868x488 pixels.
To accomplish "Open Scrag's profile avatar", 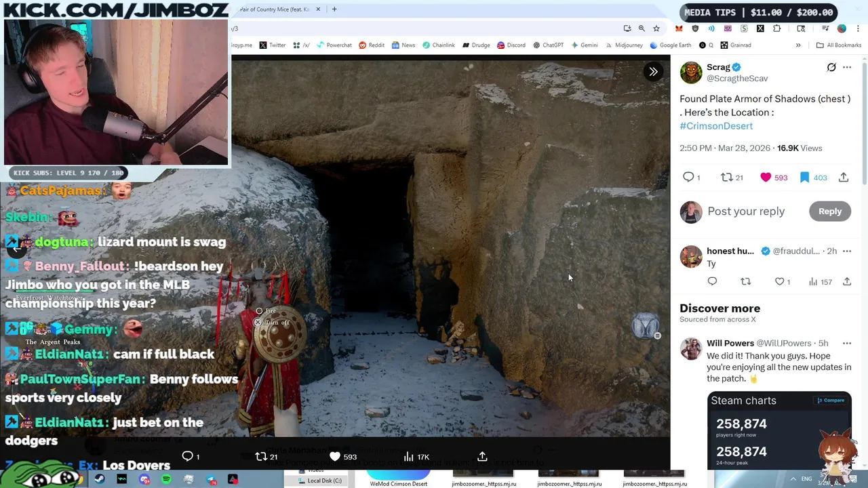I will [691, 73].
